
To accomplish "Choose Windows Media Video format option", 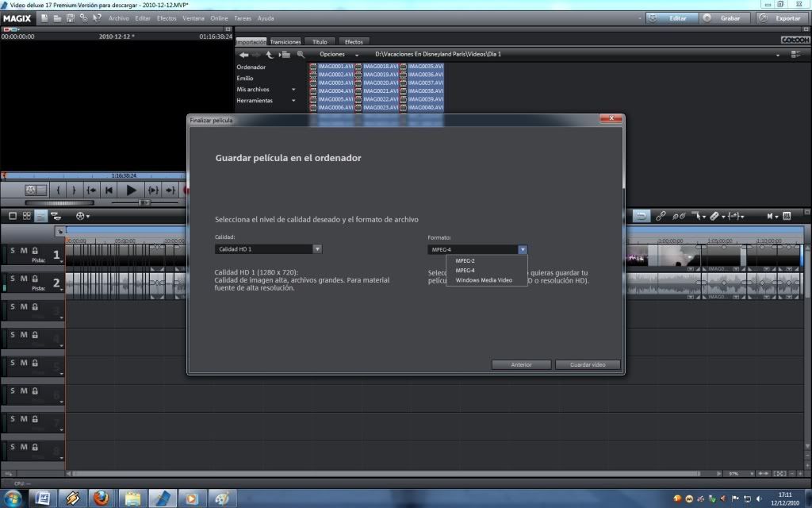I will (x=486, y=280).
